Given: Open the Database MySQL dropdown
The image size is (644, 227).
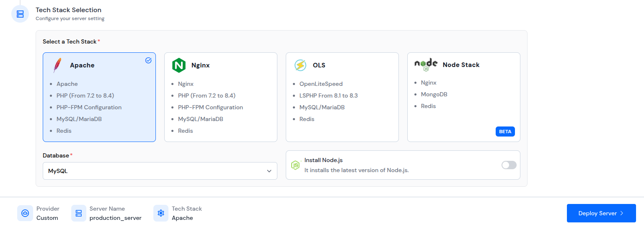Looking at the screenshot, I should click(x=160, y=171).
